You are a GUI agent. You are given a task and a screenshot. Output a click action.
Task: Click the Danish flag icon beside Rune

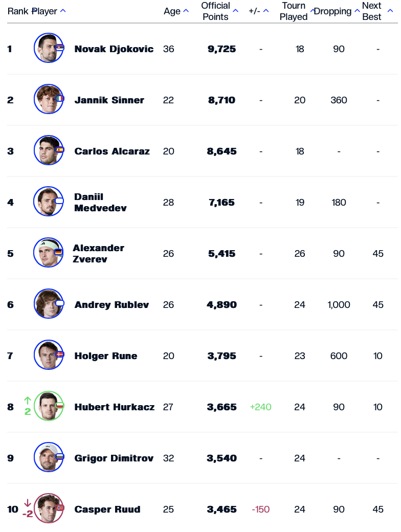click(59, 354)
